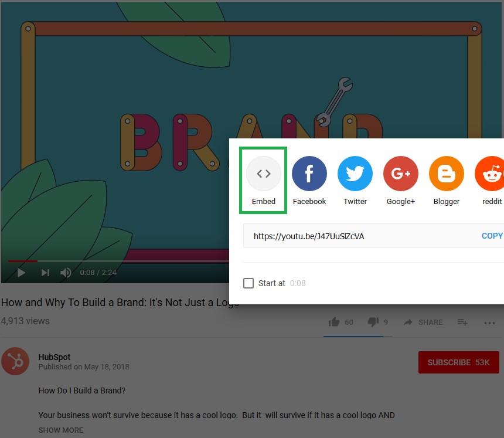Open the SHARE button under video
The height and width of the screenshot is (438, 504).
pos(423,322)
